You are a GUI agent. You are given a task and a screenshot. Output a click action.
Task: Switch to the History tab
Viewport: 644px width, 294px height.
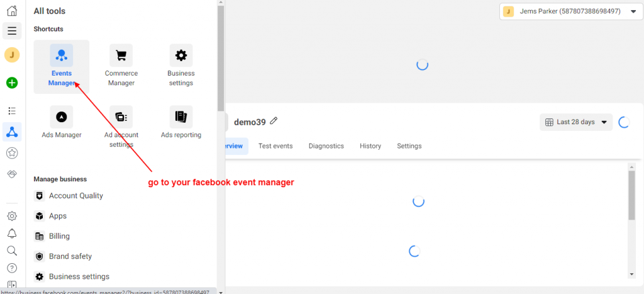click(x=370, y=146)
